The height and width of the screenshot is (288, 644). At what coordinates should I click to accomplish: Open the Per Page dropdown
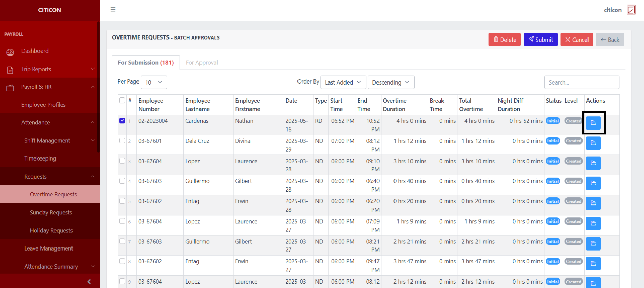(x=154, y=82)
